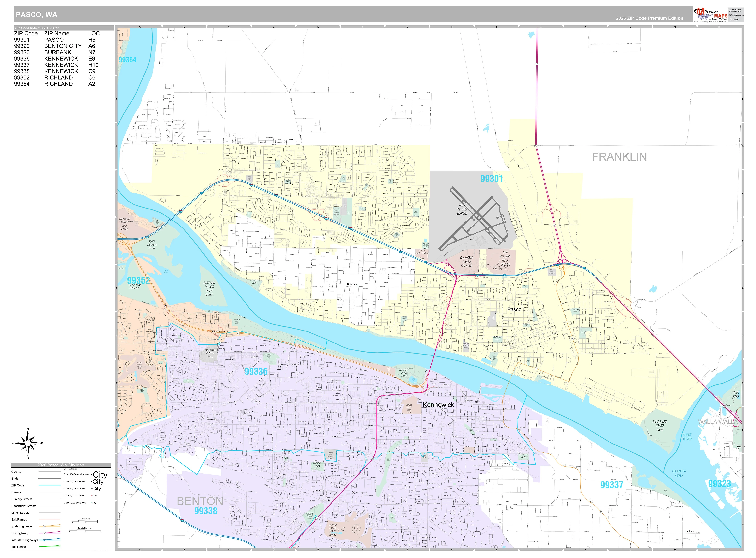Click the Kennewick city label
The image size is (756, 558).
pos(438,405)
